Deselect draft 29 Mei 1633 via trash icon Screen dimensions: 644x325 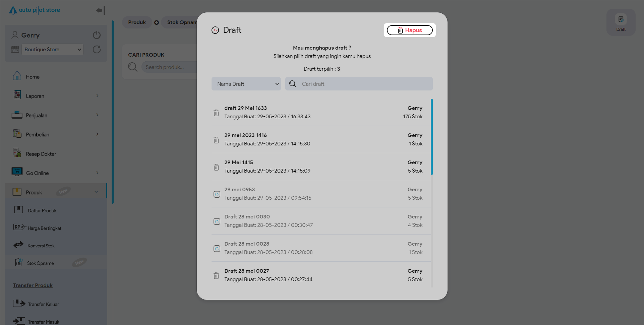tap(216, 113)
